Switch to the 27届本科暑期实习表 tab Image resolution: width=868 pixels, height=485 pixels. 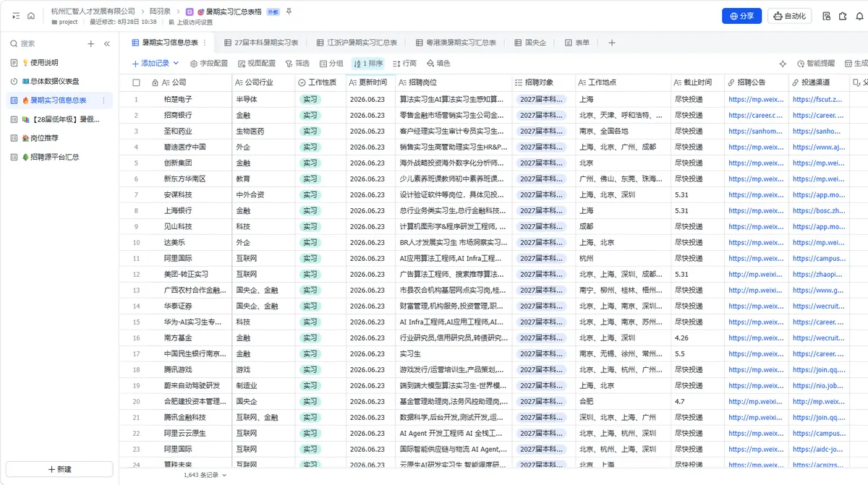pyautogui.click(x=261, y=43)
